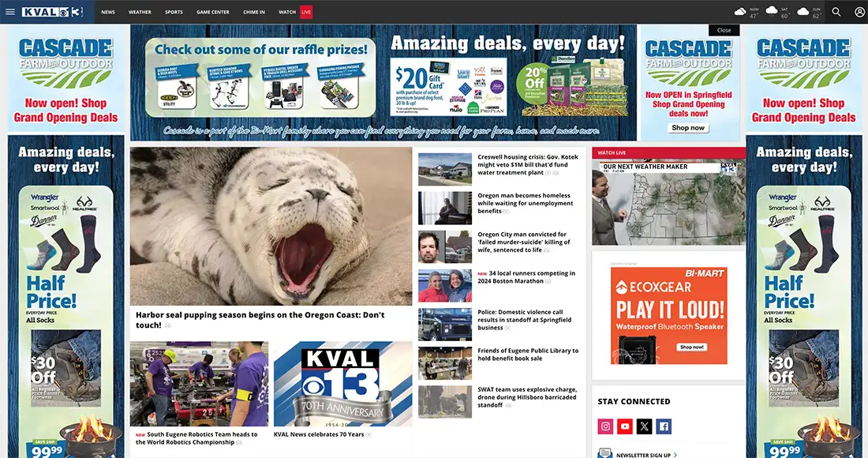The width and height of the screenshot is (868, 458).
Task: Click the current weather cloud icon labeled NOW
Action: coord(740,12)
